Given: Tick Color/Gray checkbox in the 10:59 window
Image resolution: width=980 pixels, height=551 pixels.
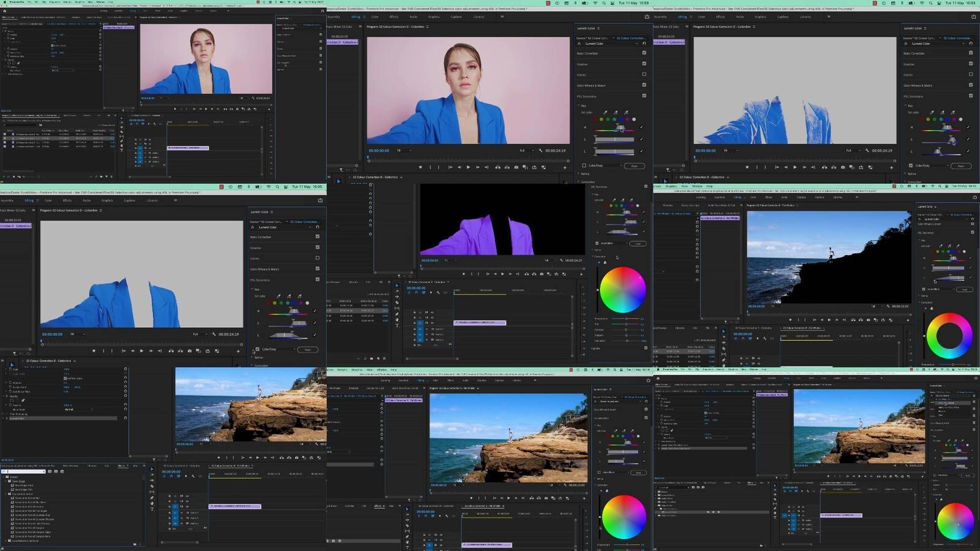Looking at the screenshot, I should 584,165.
